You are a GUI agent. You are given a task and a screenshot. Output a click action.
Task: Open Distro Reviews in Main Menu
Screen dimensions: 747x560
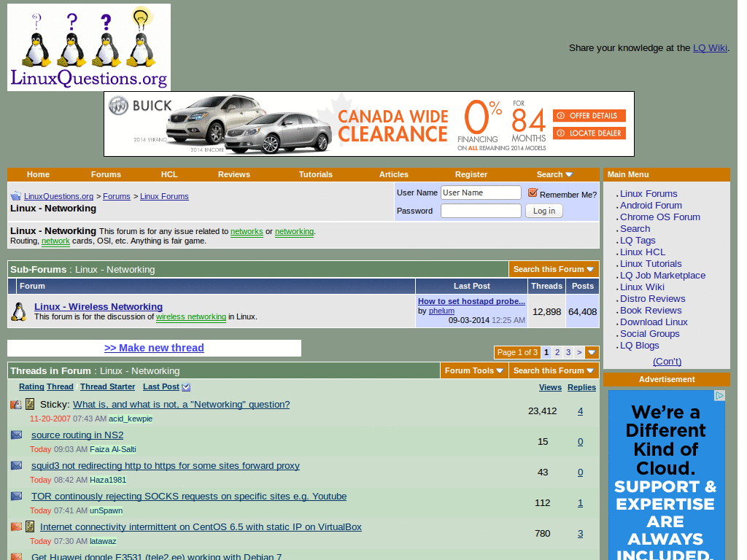652,298
